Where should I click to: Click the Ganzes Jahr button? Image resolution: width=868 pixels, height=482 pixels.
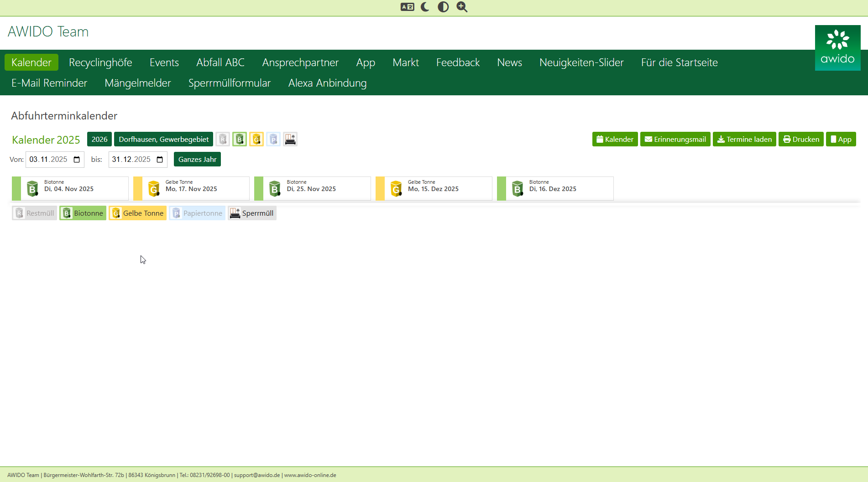(x=197, y=159)
